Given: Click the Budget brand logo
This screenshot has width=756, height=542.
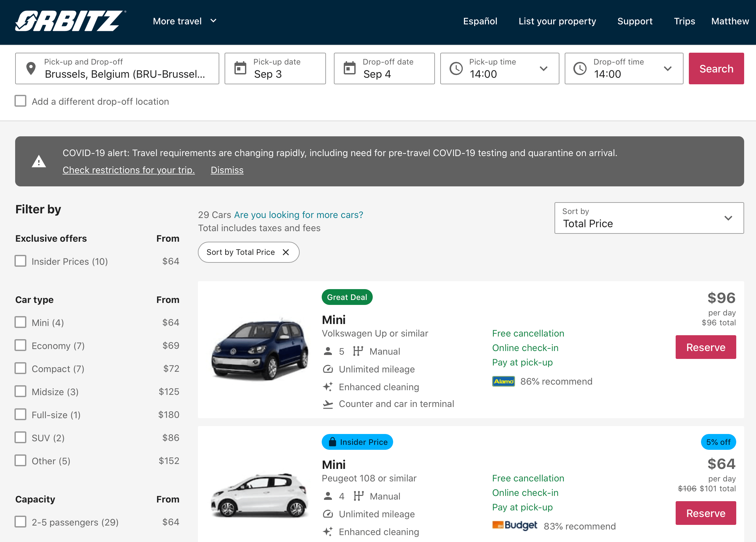Looking at the screenshot, I should 514,526.
